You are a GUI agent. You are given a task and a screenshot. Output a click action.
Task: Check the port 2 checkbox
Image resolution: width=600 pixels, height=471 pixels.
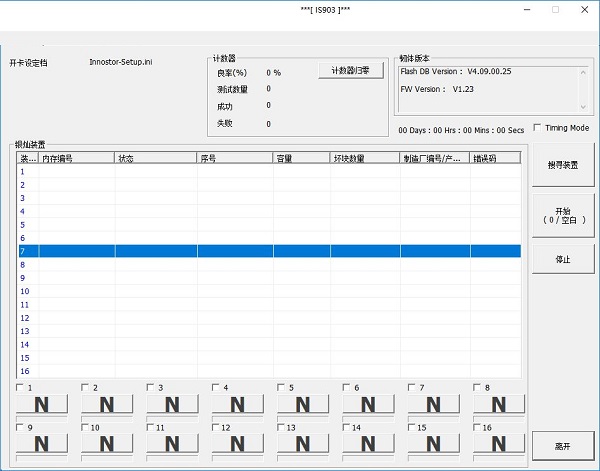(x=85, y=387)
